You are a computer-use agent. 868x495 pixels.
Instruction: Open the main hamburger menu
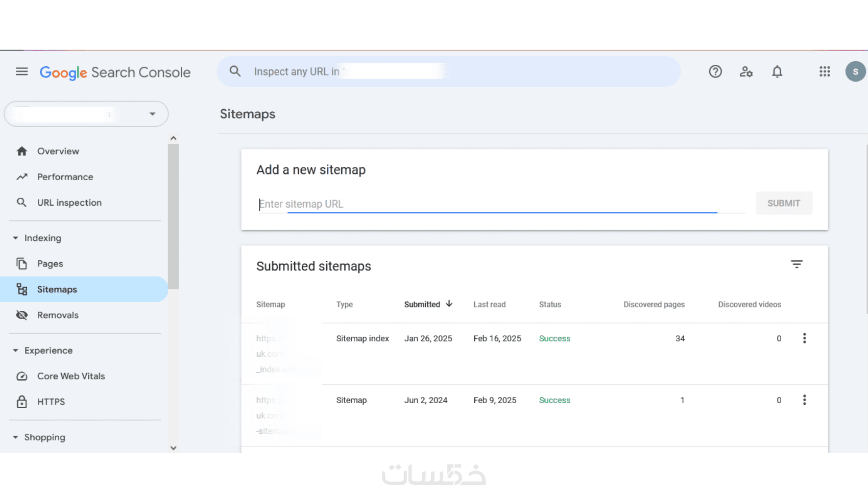(21, 71)
